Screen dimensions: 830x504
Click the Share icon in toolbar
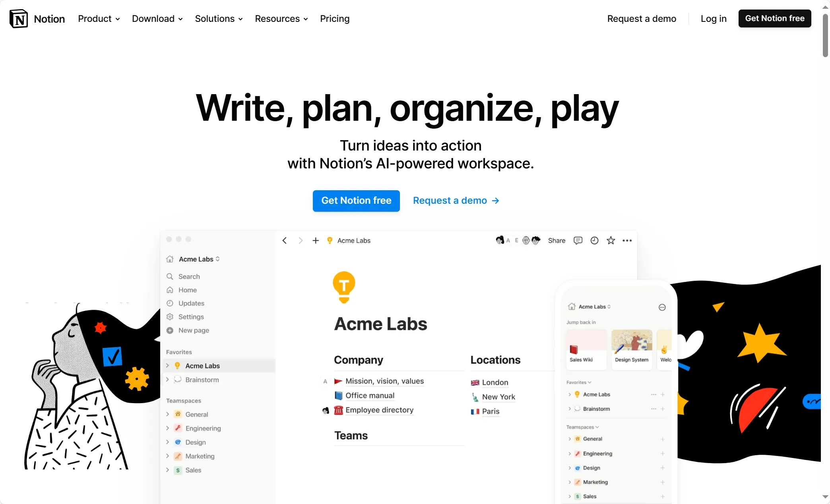click(x=556, y=240)
